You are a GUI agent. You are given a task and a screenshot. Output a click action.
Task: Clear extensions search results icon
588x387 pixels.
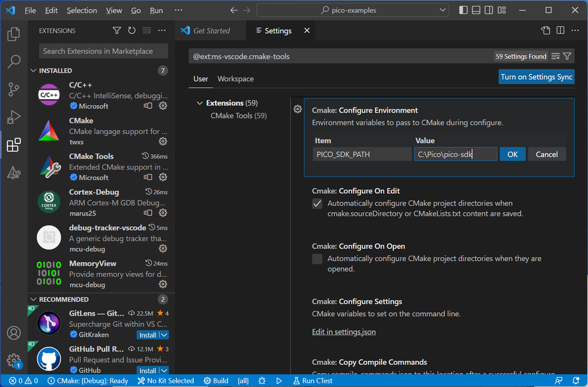[x=147, y=30]
